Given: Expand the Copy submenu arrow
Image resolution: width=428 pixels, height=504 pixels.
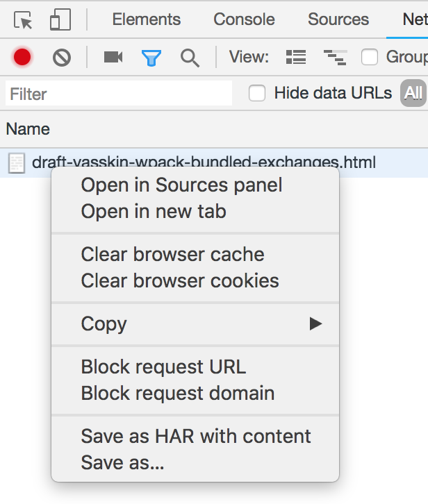Looking at the screenshot, I should (315, 324).
